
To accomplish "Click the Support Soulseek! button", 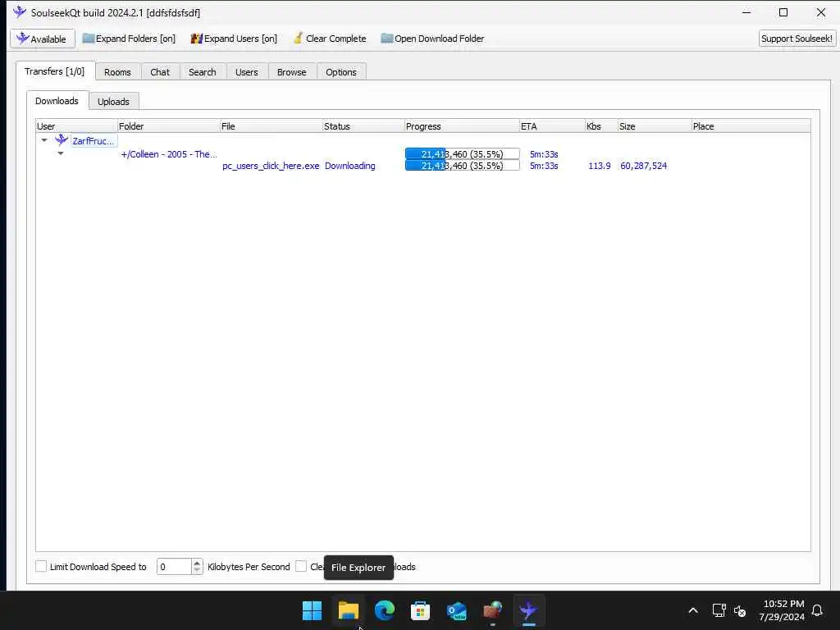I will tap(797, 39).
